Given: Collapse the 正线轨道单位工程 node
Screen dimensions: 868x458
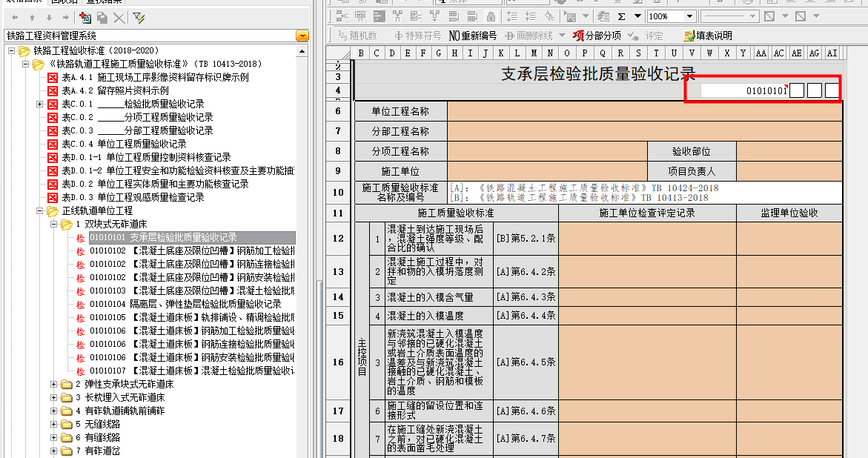Looking at the screenshot, I should (x=40, y=210).
